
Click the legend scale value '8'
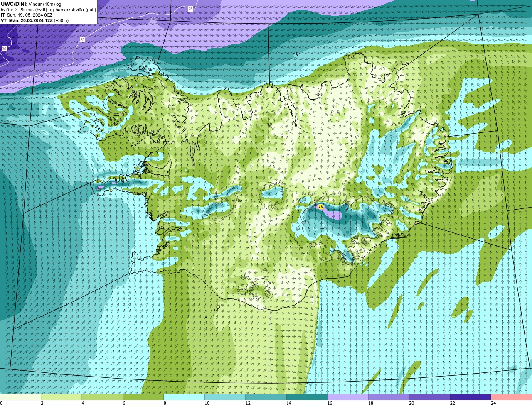pos(164,403)
